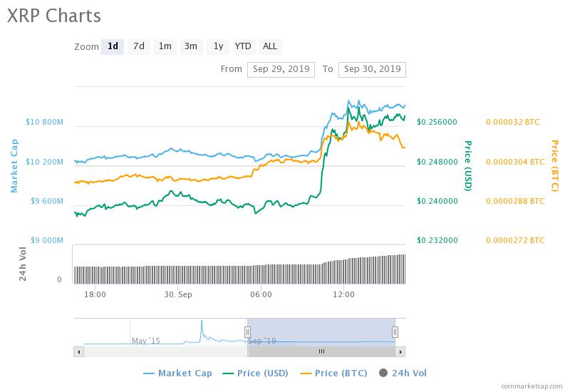
Task: Choose the 1y zoom range
Action: (218, 46)
